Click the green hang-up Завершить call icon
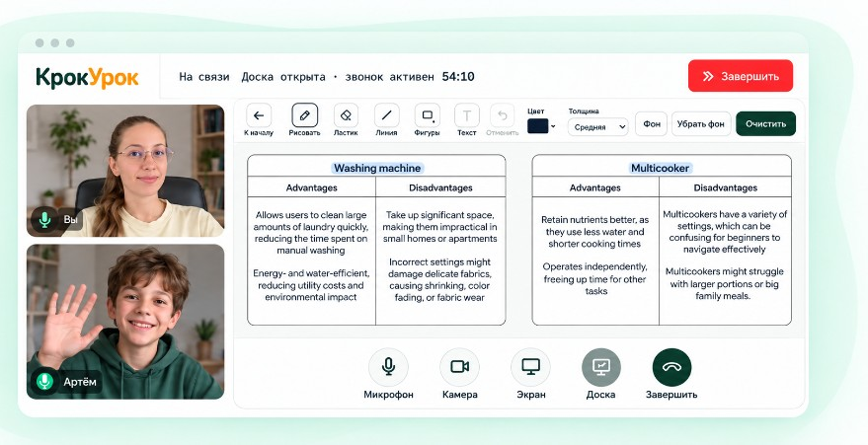Image resolution: width=868 pixels, height=445 pixels. point(672,367)
